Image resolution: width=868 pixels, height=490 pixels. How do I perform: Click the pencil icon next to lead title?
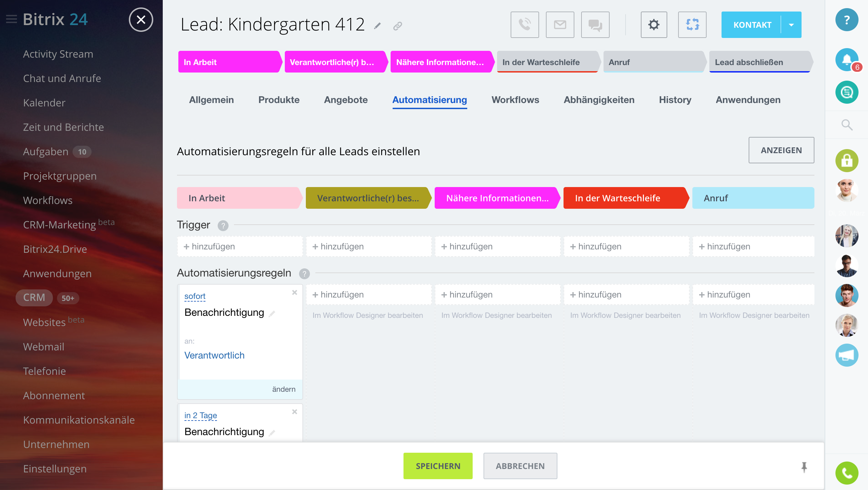[377, 26]
